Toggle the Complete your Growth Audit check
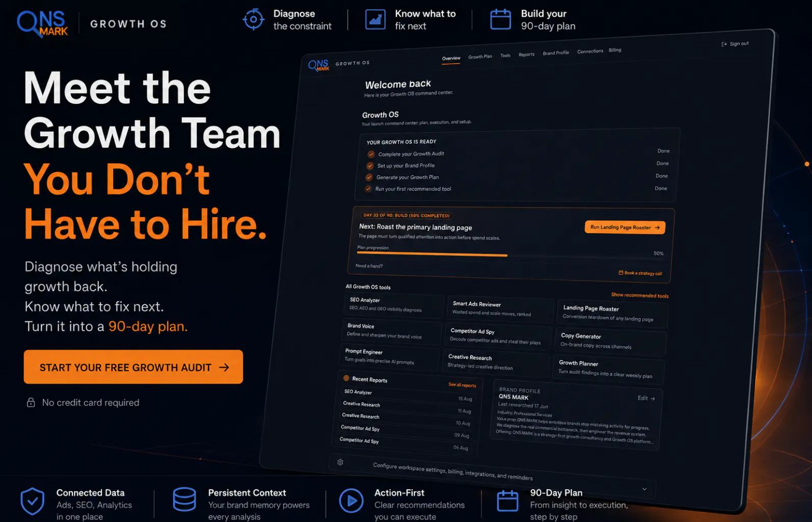Image resolution: width=812 pixels, height=522 pixels. [x=371, y=154]
